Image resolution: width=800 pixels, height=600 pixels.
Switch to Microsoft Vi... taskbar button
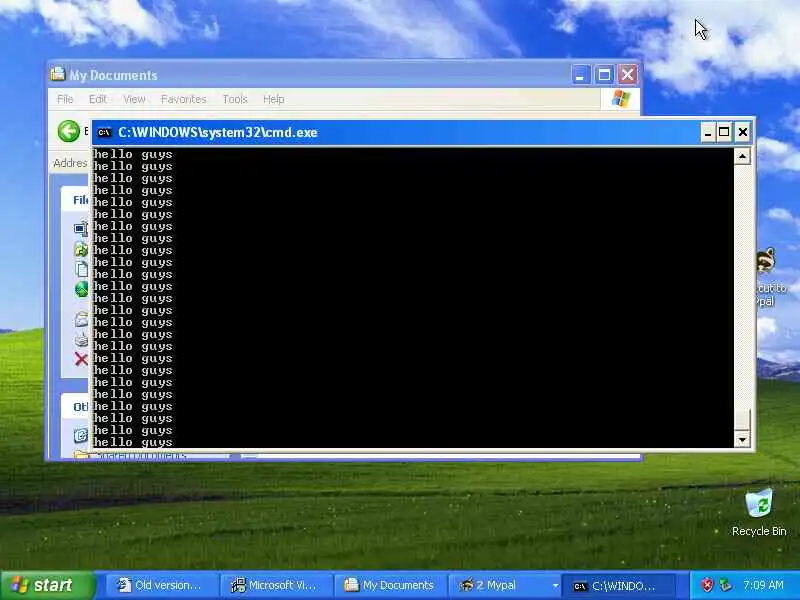point(276,585)
